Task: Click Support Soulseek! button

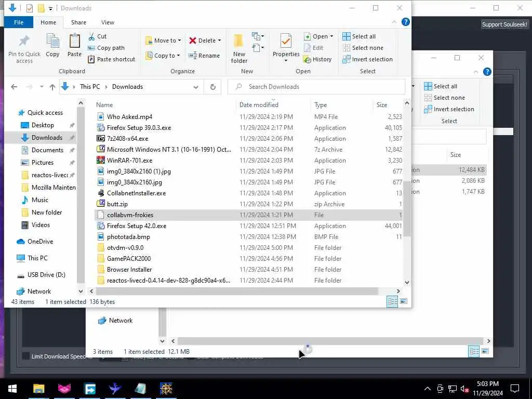Action: tap(504, 24)
